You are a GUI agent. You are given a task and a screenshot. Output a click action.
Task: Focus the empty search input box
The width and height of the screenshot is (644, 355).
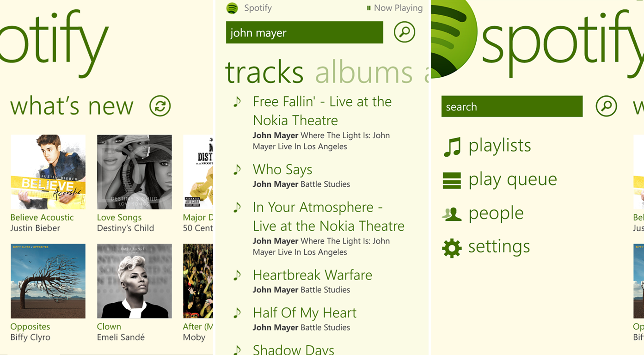pyautogui.click(x=512, y=106)
